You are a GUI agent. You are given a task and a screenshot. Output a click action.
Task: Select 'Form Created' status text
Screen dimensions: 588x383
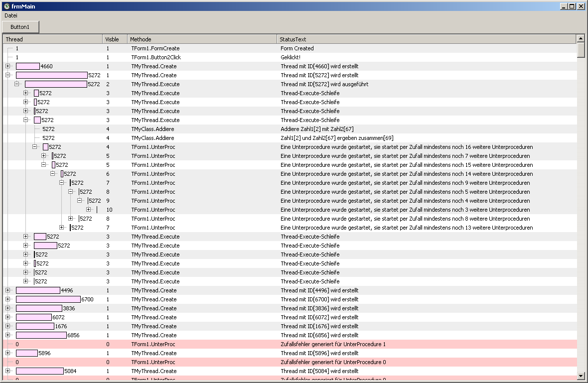(297, 48)
